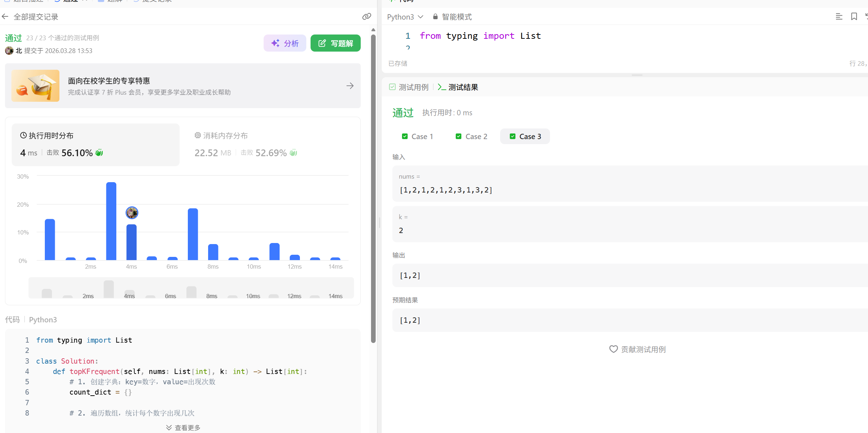Click the bookmark icon in the editor toolbar
Screen dimensions: 868x433
click(854, 17)
